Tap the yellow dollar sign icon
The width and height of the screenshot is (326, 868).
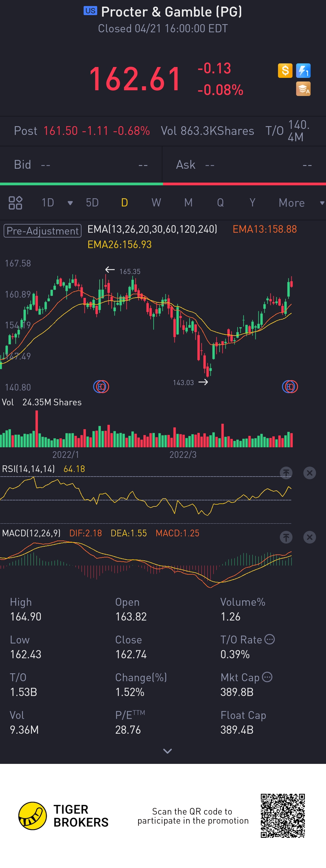click(285, 71)
